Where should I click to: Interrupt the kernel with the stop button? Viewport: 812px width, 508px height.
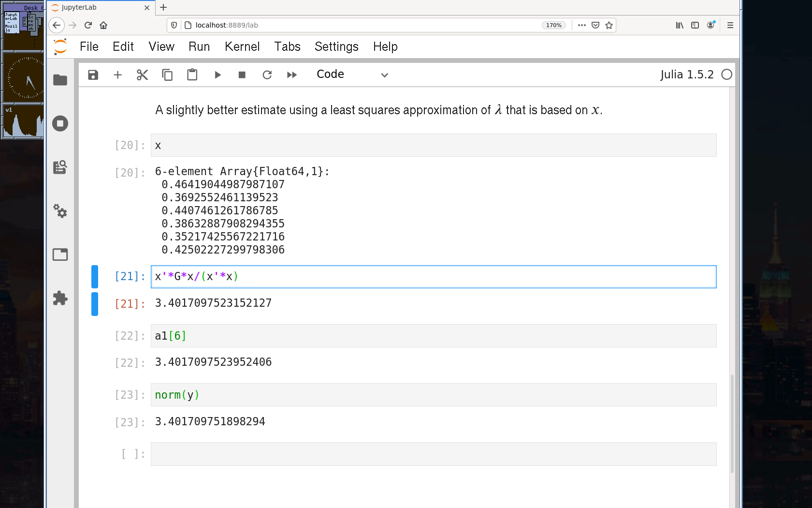(242, 75)
